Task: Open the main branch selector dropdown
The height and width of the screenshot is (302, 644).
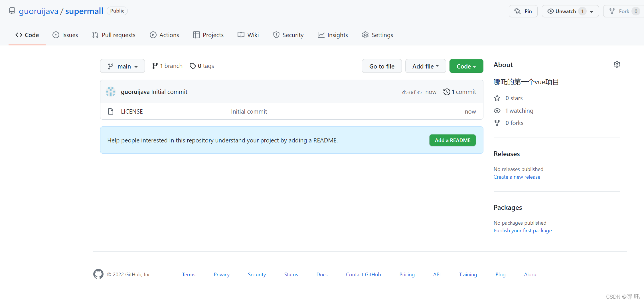Action: (x=122, y=66)
